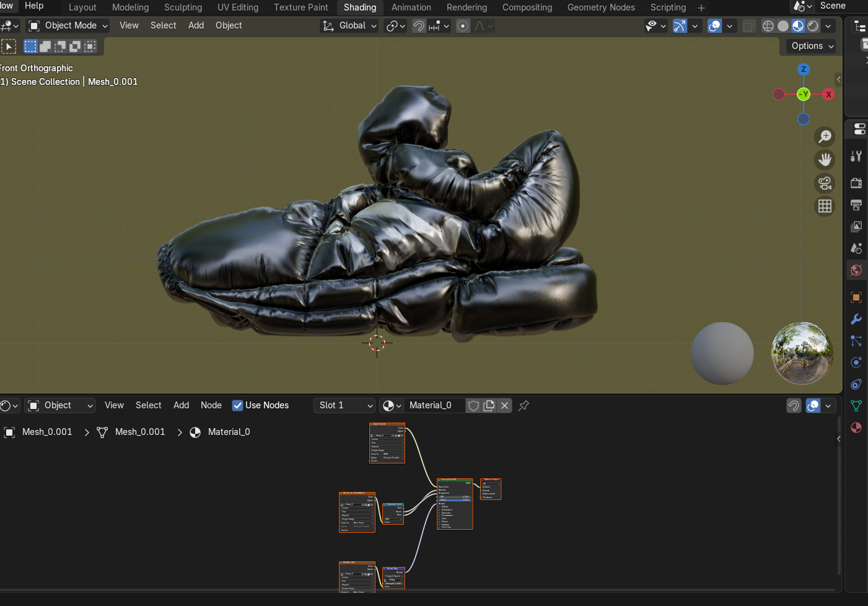
Task: Open the Modifiers tab (blue wrench)
Action: [x=856, y=319]
